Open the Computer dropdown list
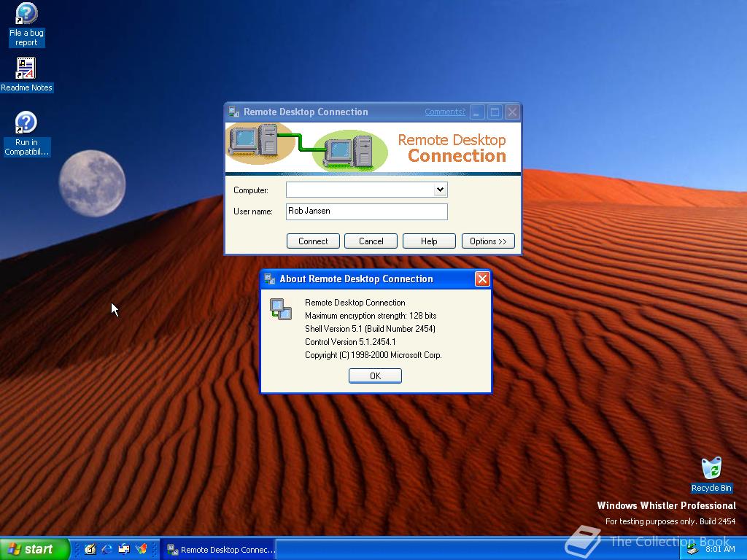 pyautogui.click(x=440, y=190)
